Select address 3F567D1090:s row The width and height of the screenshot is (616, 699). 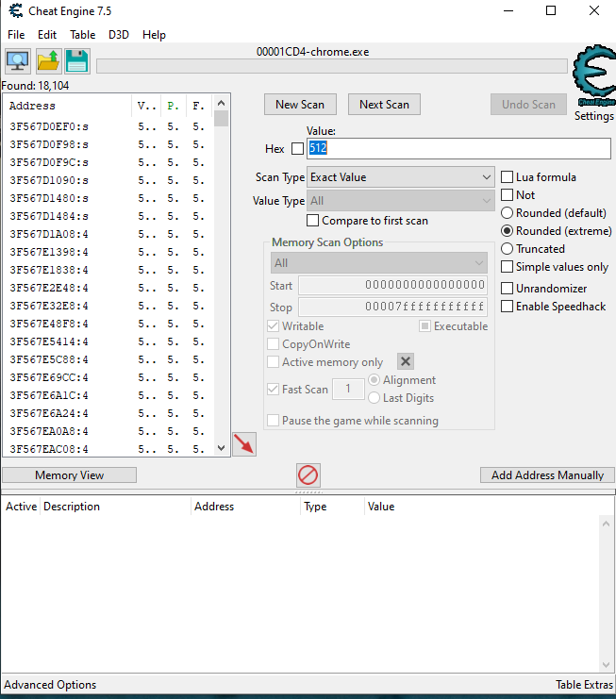click(108, 180)
